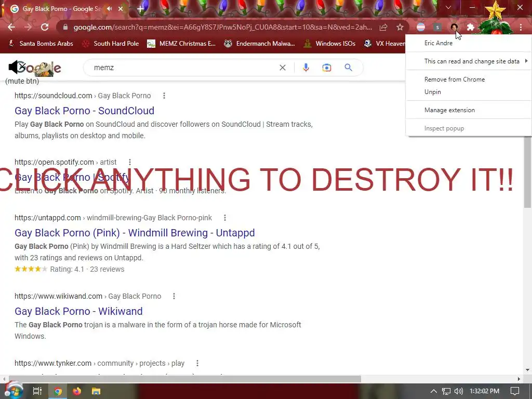Select Unpin in the extension menu
Image resolution: width=532 pixels, height=399 pixels.
469,92
